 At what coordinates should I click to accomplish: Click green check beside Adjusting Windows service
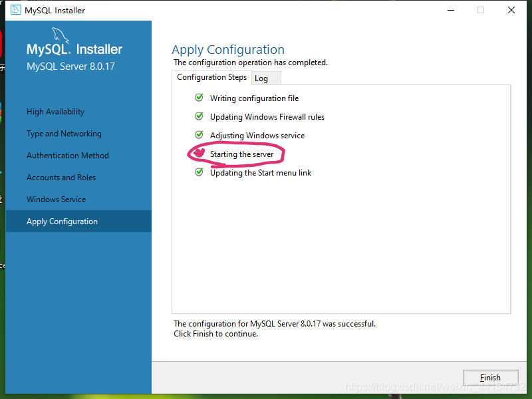point(199,135)
